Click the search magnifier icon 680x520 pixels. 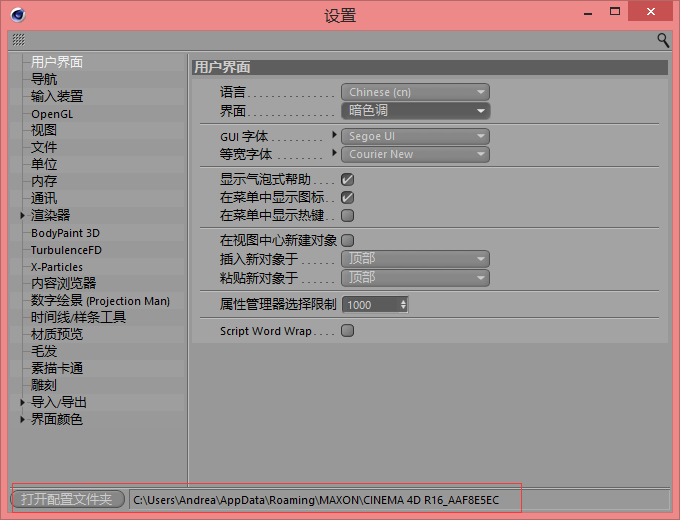pyautogui.click(x=663, y=40)
